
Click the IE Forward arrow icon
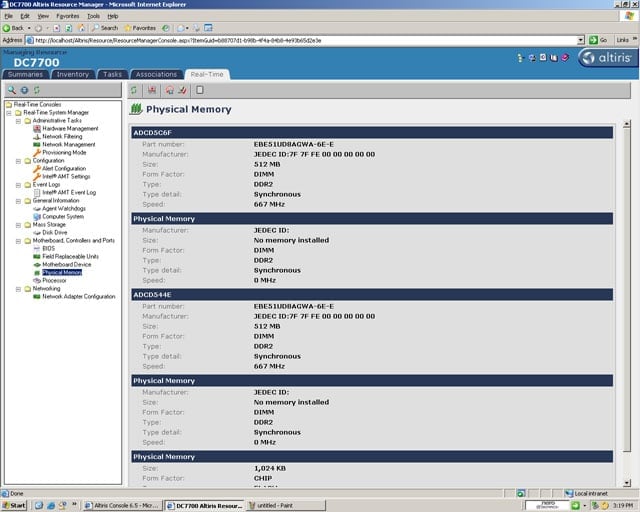(x=38, y=28)
